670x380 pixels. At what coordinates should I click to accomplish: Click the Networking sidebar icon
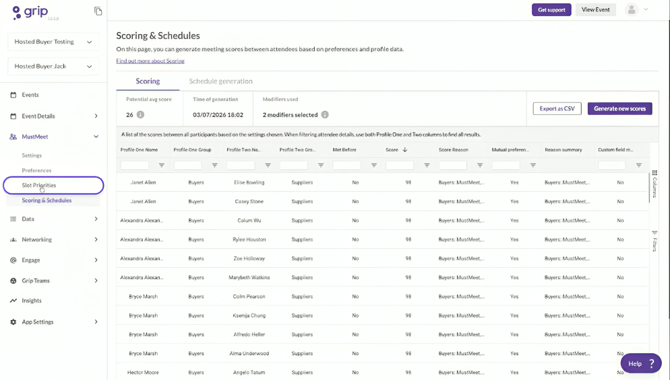(x=13, y=239)
